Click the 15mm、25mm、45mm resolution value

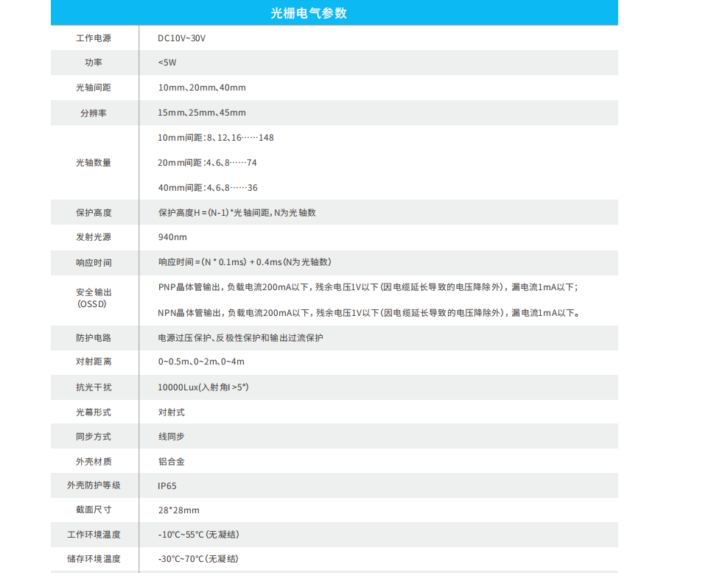pos(202,113)
